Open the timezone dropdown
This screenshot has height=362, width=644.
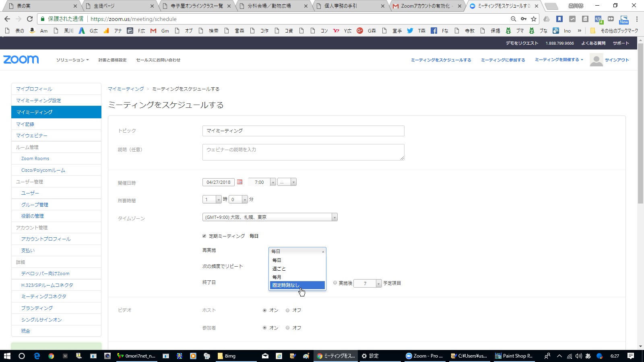[270, 217]
